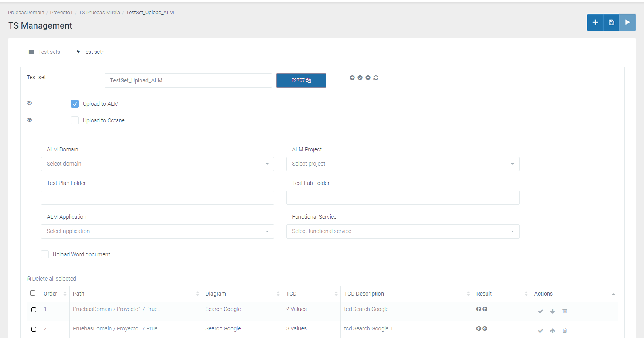Tick the Upload Word document checkbox
The image size is (644, 338).
[45, 254]
